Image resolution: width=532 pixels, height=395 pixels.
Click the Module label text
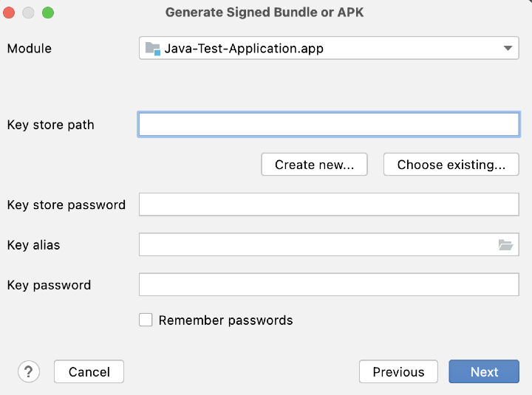tap(30, 49)
